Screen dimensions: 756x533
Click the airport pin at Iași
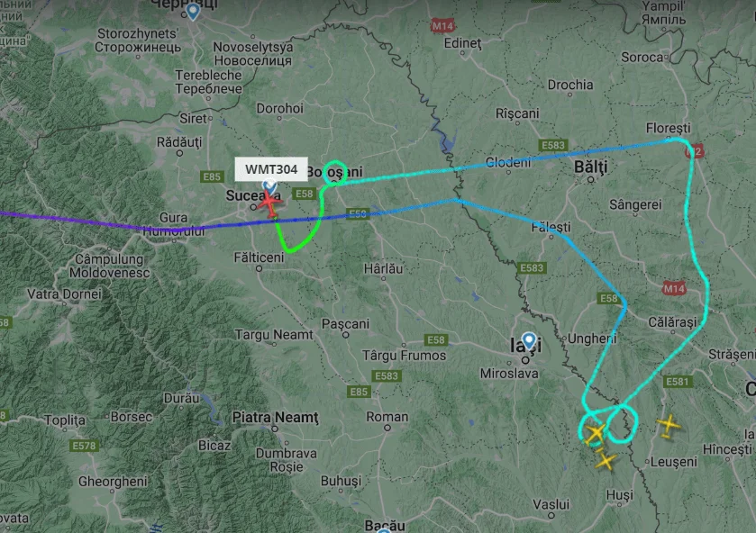tap(530, 340)
